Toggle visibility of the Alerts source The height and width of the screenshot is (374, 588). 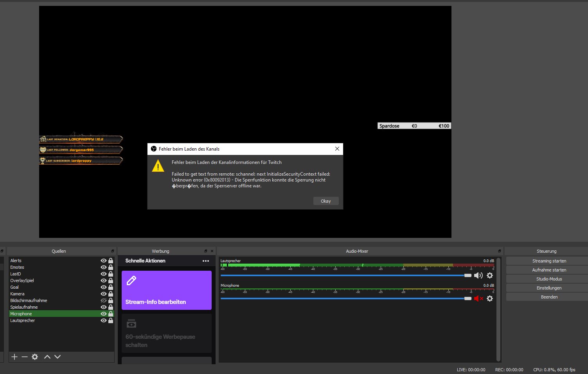click(104, 261)
